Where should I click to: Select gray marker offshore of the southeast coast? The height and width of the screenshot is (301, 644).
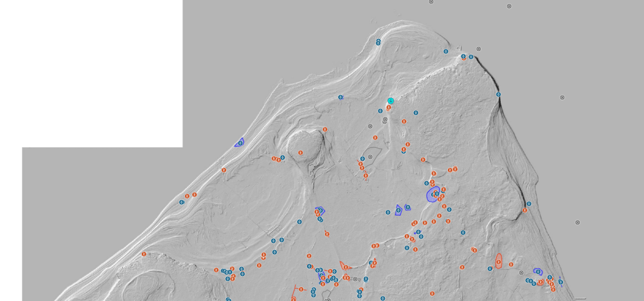[x=577, y=222]
